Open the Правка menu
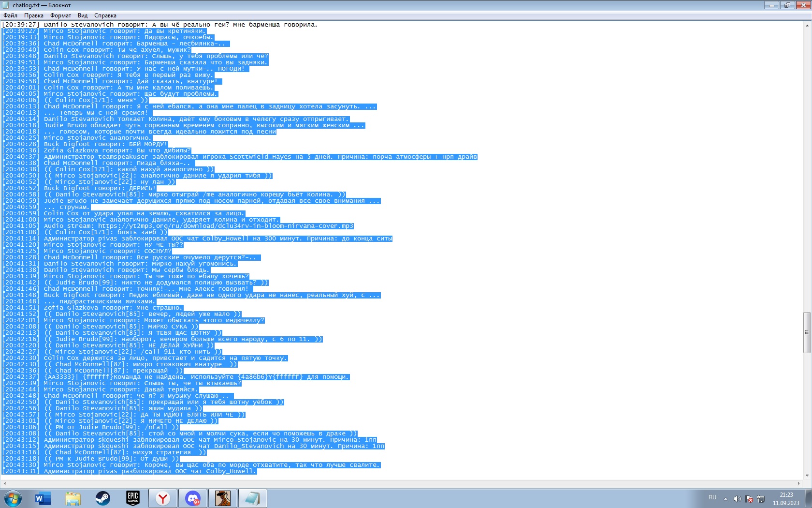 34,15
